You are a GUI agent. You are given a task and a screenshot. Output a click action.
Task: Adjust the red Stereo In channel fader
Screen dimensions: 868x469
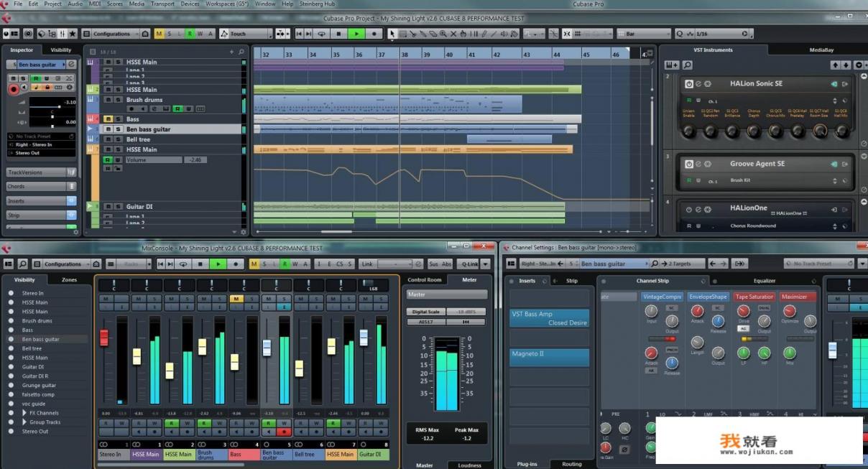click(x=104, y=338)
